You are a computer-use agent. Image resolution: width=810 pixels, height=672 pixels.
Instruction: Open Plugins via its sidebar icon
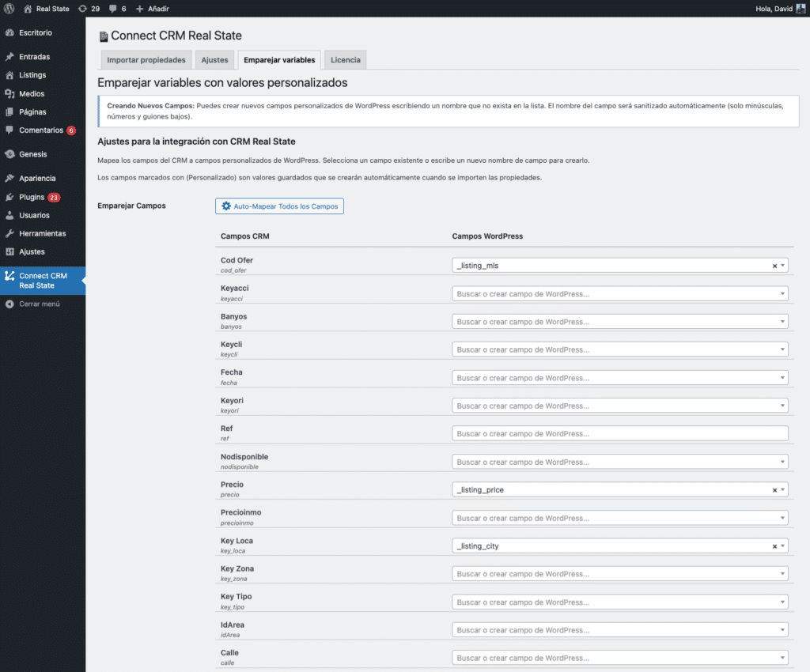8,196
